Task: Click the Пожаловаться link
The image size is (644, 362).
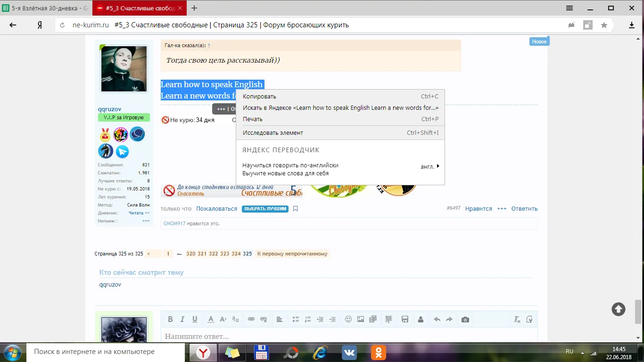Action: pos(217,209)
